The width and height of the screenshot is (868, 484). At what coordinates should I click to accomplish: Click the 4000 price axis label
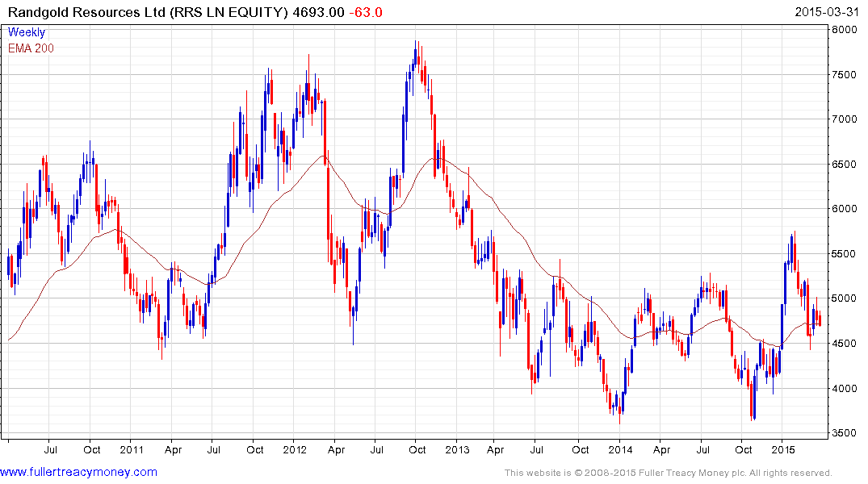[845, 388]
